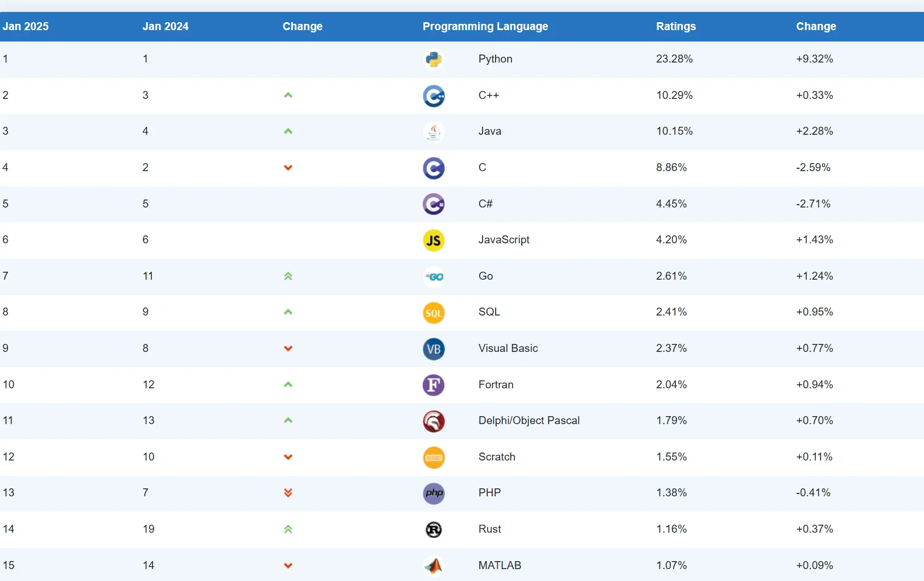The height and width of the screenshot is (581, 924).
Task: Click the -2.59% change value
Action: point(813,167)
